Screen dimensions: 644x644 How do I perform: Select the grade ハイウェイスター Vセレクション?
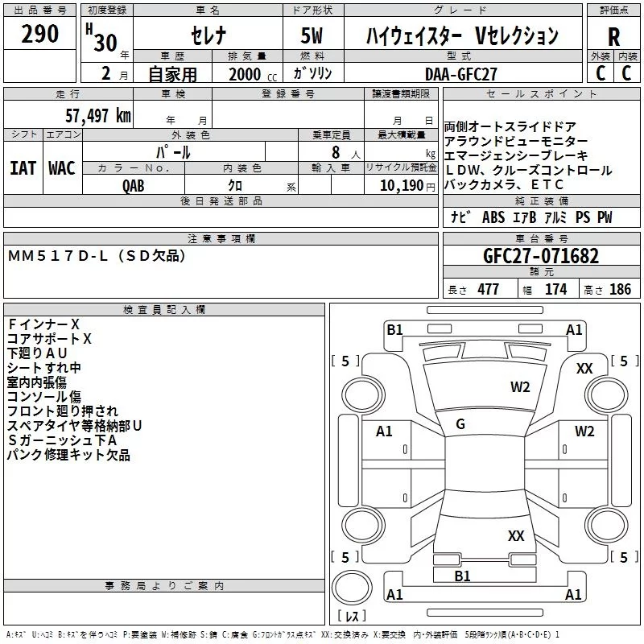pos(462,36)
